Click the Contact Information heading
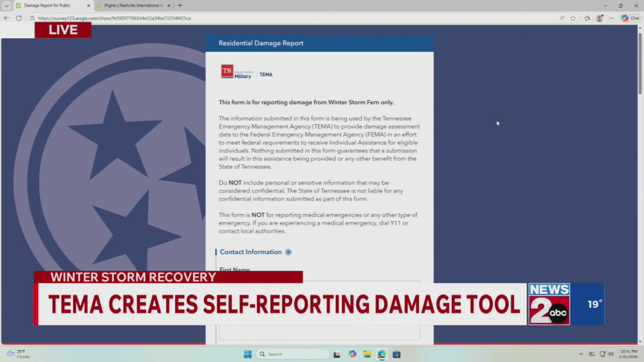The height and width of the screenshot is (362, 644). tap(251, 252)
